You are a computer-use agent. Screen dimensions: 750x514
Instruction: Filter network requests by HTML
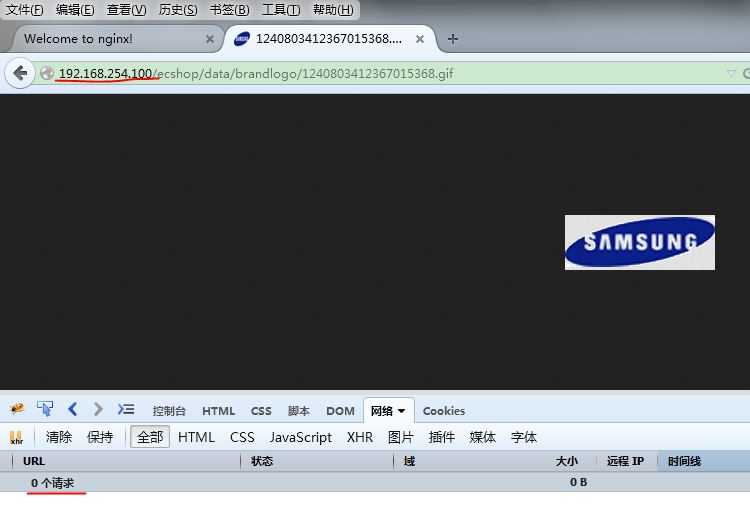196,437
